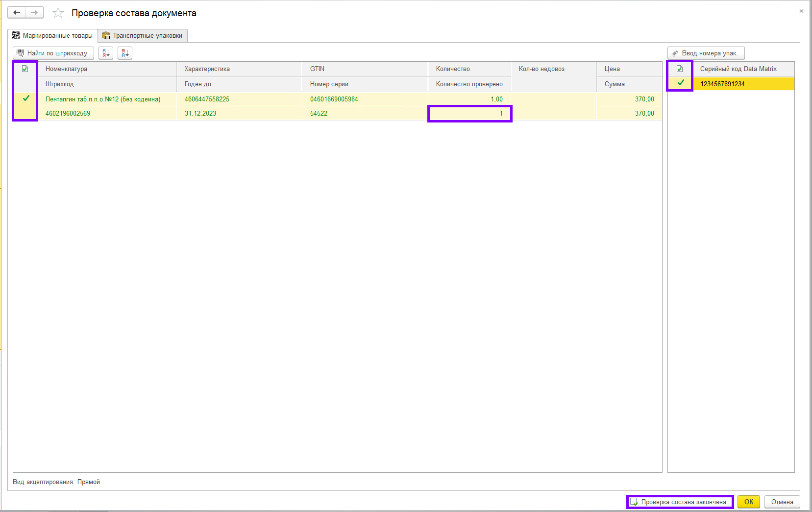Click Проверка состава закончена button

680,502
